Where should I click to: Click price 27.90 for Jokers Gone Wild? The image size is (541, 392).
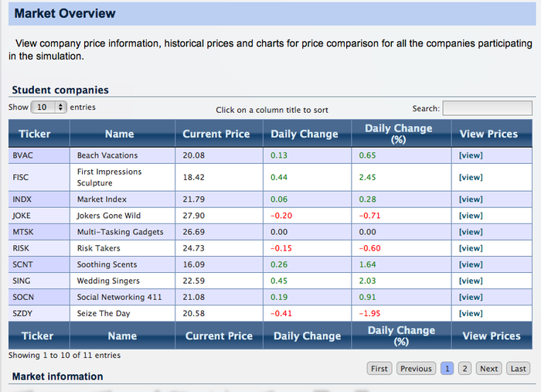tap(193, 216)
